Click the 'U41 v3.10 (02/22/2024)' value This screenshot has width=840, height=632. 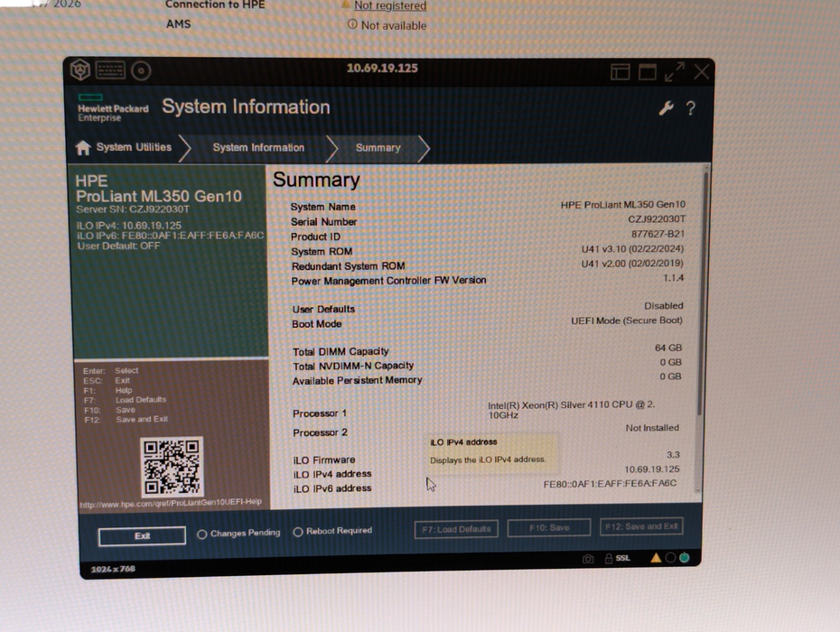(632, 249)
